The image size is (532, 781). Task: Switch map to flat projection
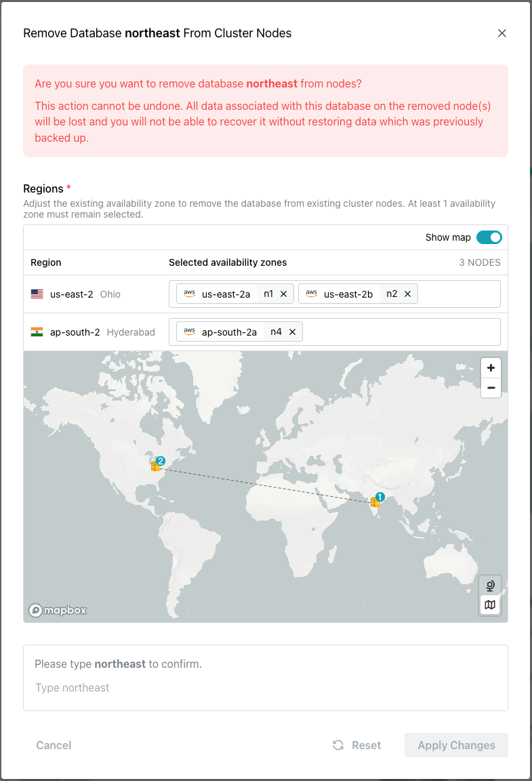click(490, 605)
